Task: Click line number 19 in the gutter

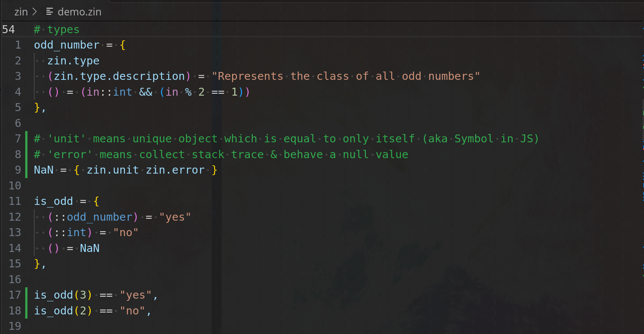Action: click(15, 326)
